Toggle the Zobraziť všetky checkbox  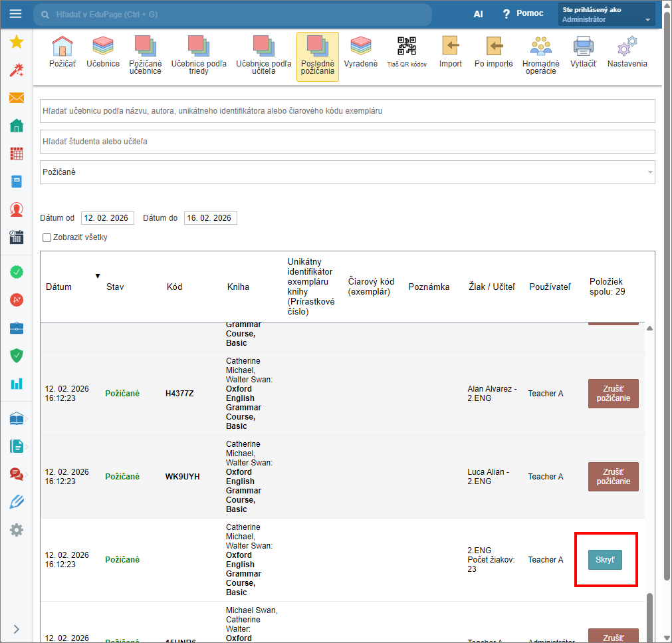click(47, 237)
